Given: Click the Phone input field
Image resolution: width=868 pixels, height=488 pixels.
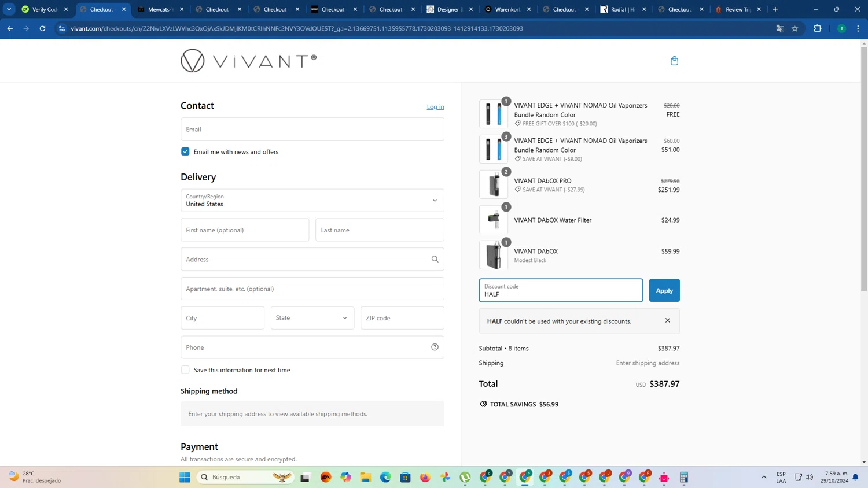Looking at the screenshot, I should click(x=312, y=347).
